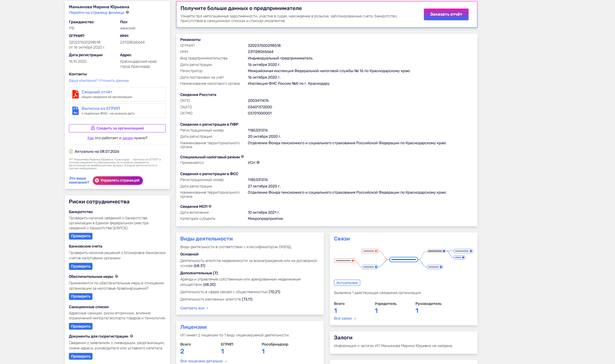The image size is (615, 364).
Task: Click the info icon beside Сведения МСП
Action: point(210,206)
